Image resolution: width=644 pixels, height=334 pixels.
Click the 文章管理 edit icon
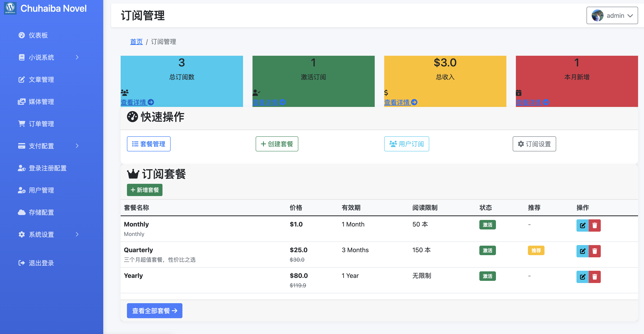pyautogui.click(x=22, y=80)
